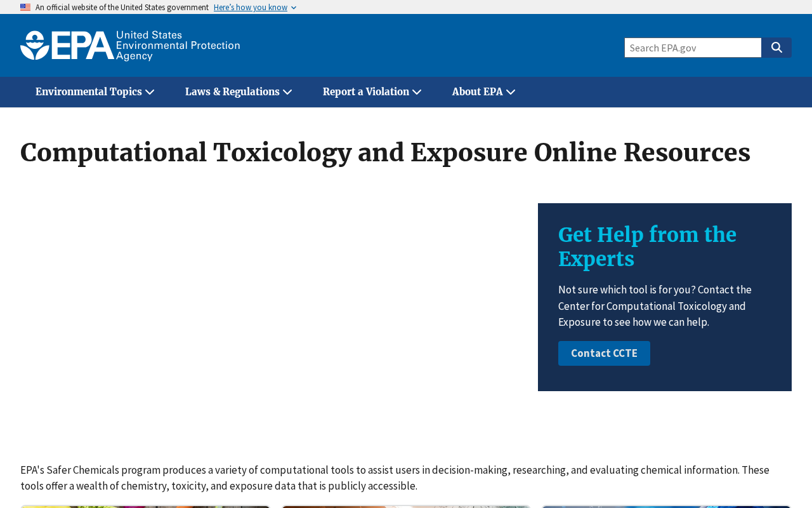Click the US flag icon

(x=25, y=8)
